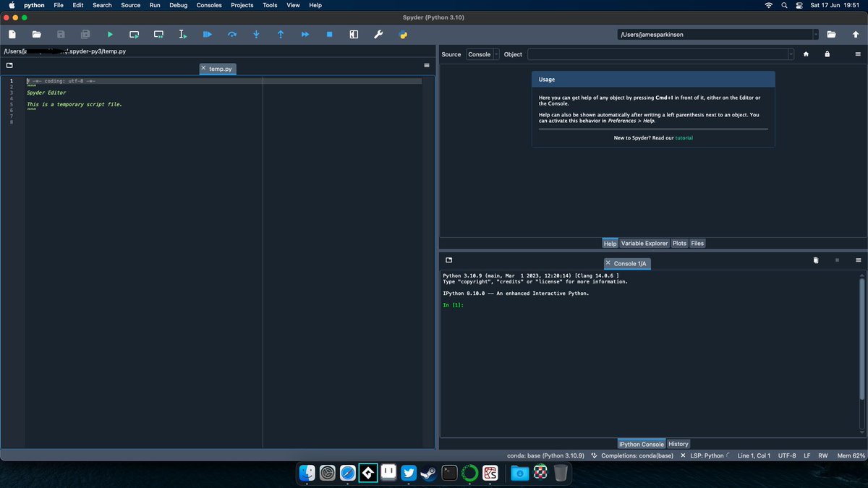The image size is (868, 488).
Task: Run cell and advance toolbar icon
Action: [158, 34]
